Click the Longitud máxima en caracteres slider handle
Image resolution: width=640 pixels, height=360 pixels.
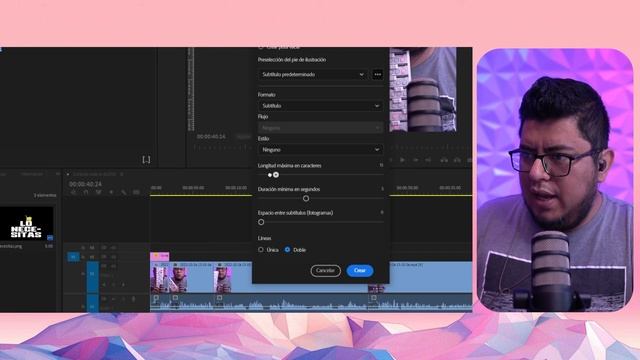pyautogui.click(x=276, y=175)
